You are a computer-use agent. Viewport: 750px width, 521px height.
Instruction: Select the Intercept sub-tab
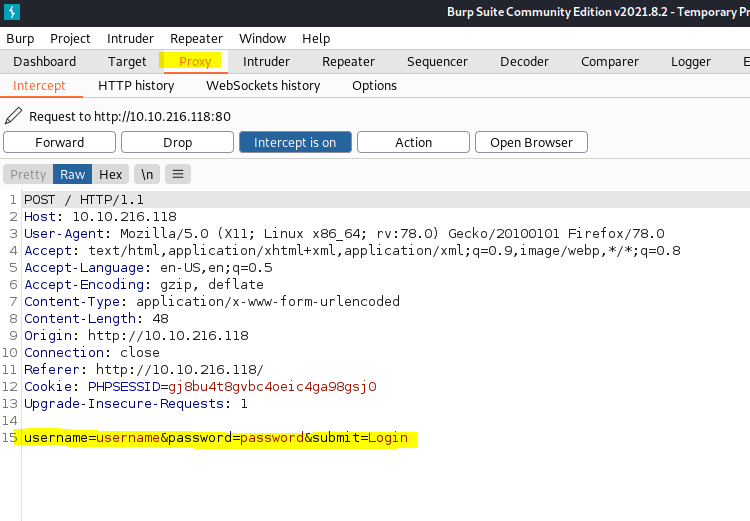pos(39,85)
